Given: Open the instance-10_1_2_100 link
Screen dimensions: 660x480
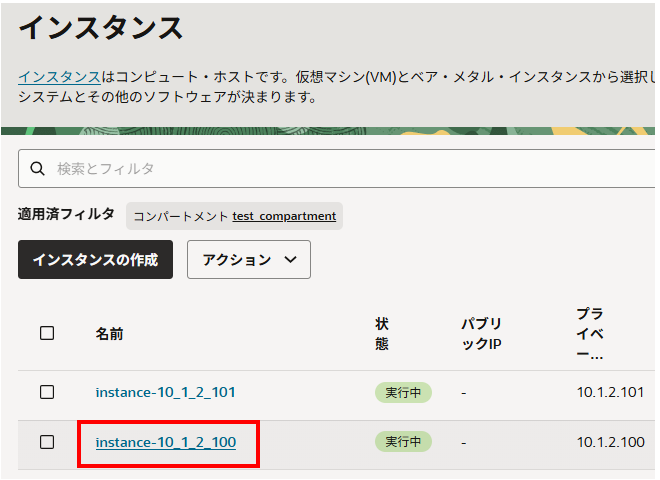Looking at the screenshot, I should (165, 442).
